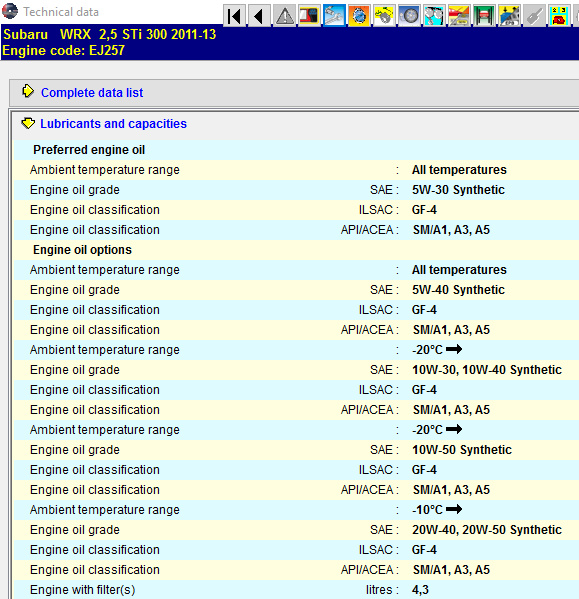Expand the Complete data list arrow
This screenshot has width=579, height=599.
pos(28,91)
